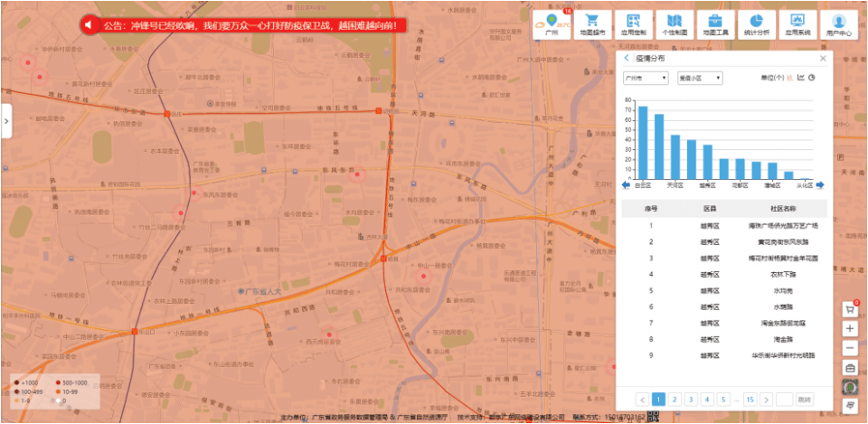Viewport: 868px width, 424px height.
Task: Go to page 15 of the table
Action: [x=749, y=399]
